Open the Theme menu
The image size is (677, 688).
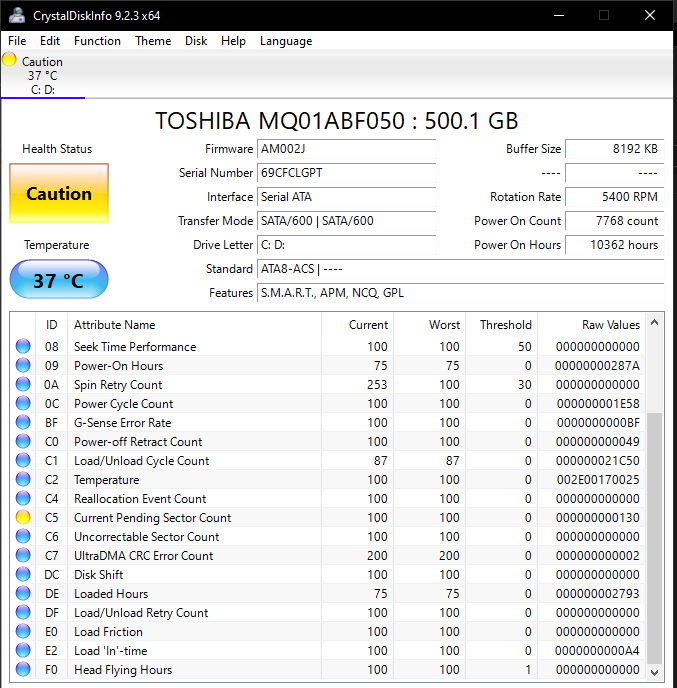click(153, 41)
